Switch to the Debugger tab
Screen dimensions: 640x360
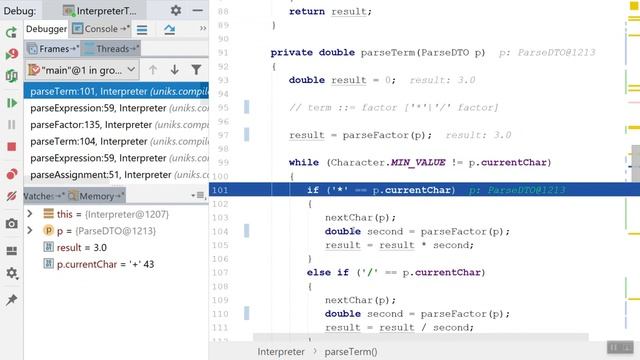pos(46,29)
